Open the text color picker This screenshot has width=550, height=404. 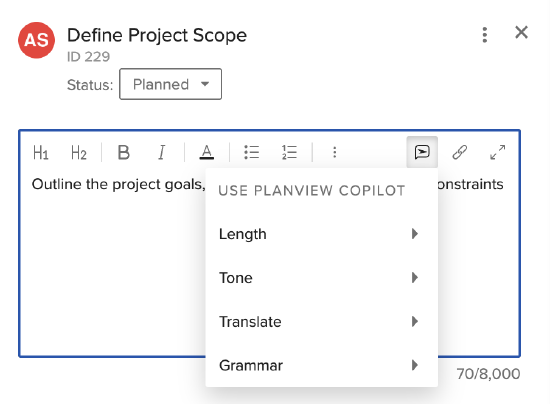click(x=207, y=153)
